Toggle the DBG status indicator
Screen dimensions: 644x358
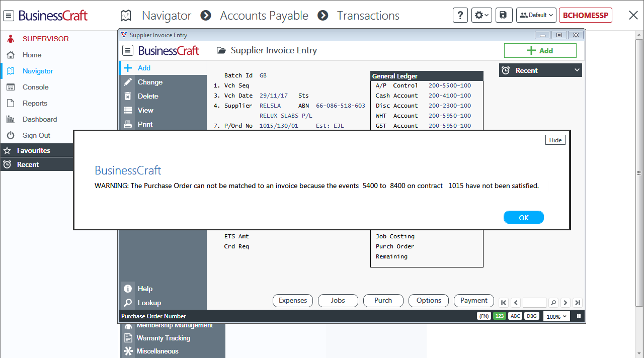[531, 316]
